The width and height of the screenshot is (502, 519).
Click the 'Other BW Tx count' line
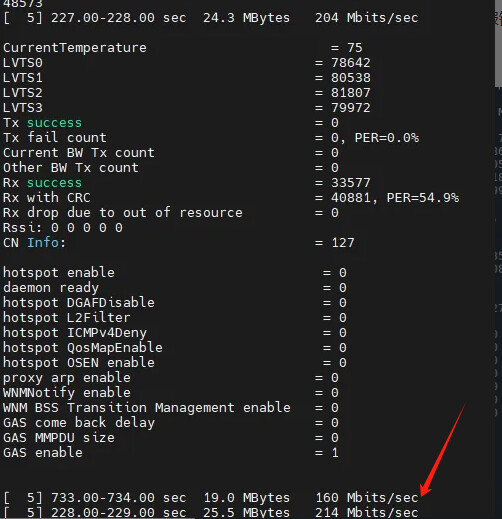pos(171,168)
